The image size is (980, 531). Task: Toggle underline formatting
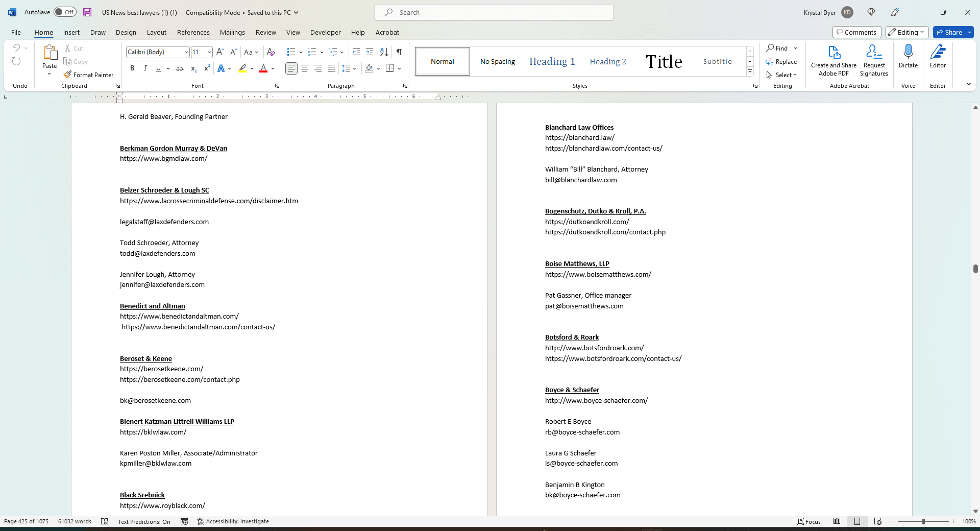158,68
